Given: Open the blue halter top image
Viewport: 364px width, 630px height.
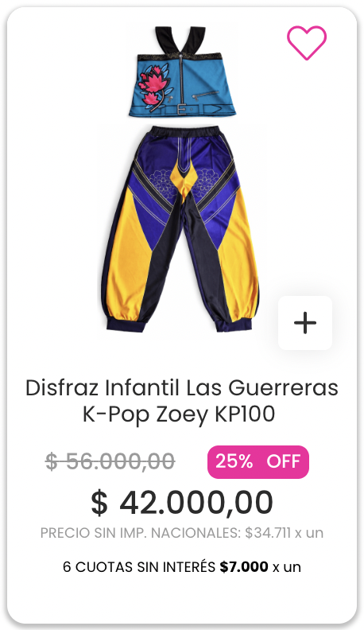Looking at the screenshot, I should (x=182, y=72).
